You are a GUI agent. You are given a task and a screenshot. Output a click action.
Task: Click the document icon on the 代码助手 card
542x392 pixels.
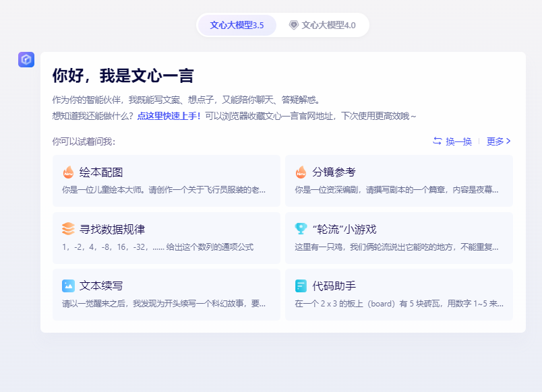pyautogui.click(x=301, y=286)
